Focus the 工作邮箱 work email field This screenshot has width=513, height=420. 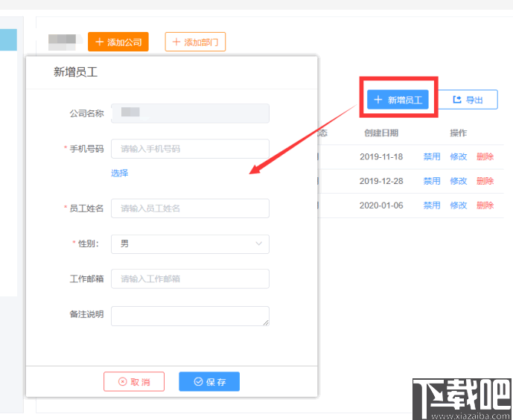point(190,279)
